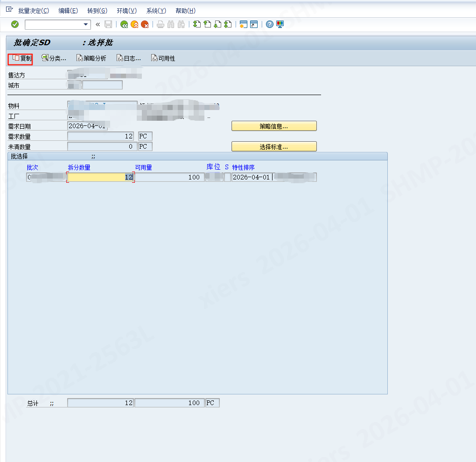The height and width of the screenshot is (462, 476).
Task: Click the 特性排序 column header
Action: (243, 167)
